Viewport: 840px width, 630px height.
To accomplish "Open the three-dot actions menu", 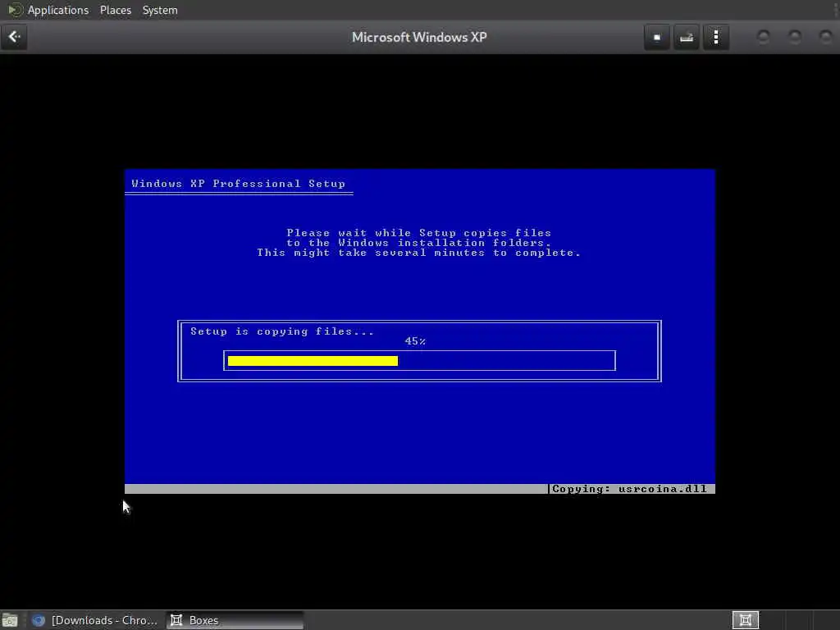I will point(715,38).
